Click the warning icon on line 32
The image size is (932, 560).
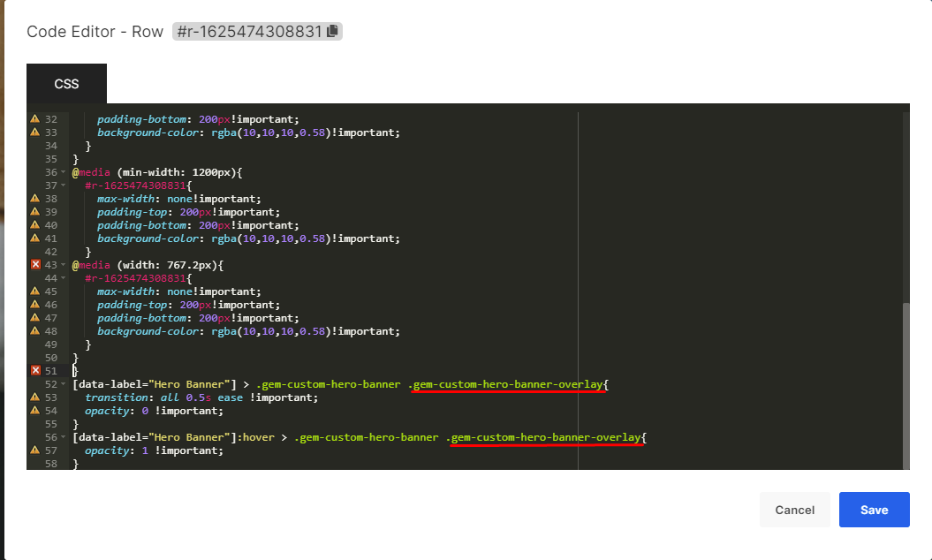click(35, 119)
